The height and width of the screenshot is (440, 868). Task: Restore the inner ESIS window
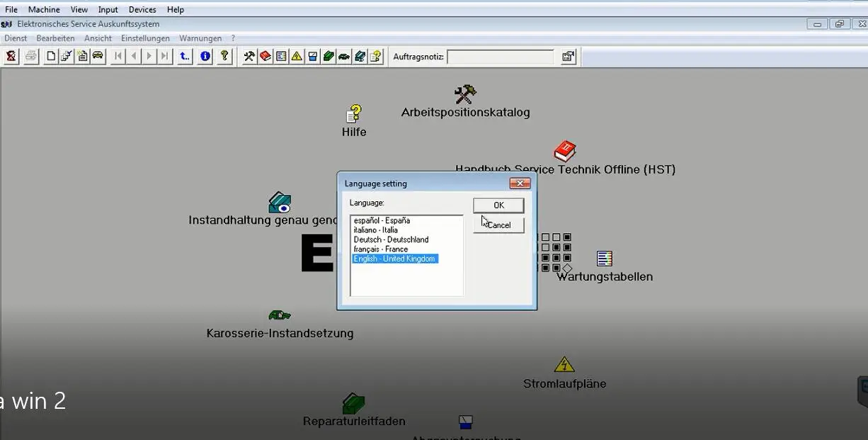coord(840,24)
